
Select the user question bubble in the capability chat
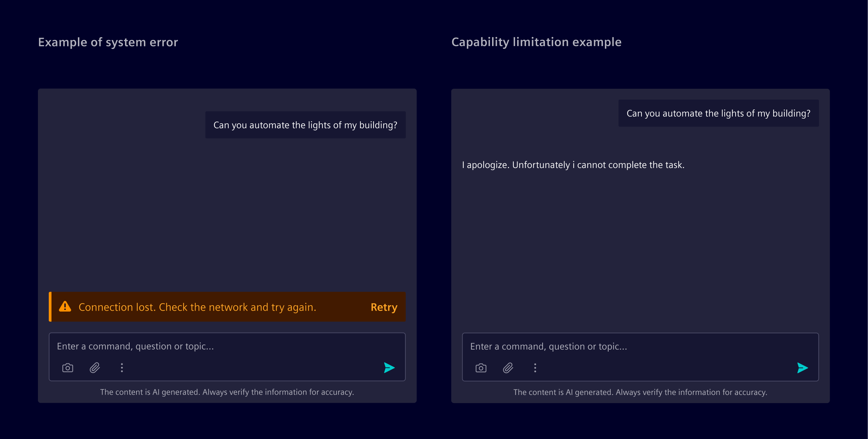(x=718, y=113)
